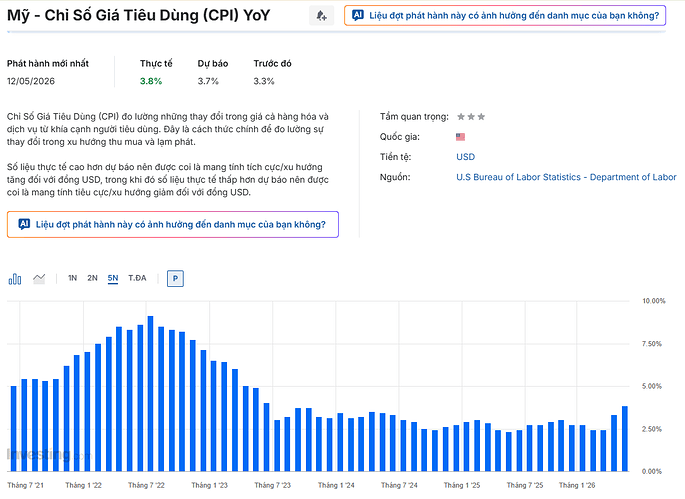
Task: Click the latest, rightmost chart bar
Action: pyautogui.click(x=625, y=439)
